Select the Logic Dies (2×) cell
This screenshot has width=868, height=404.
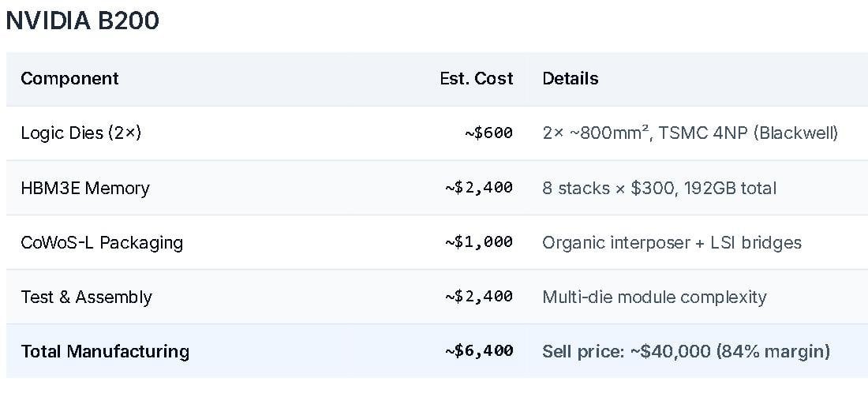tap(80, 133)
